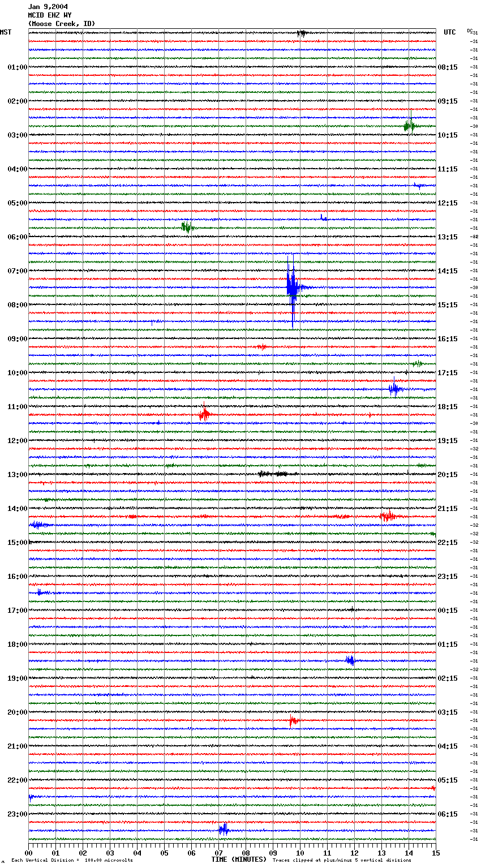Click the station code "MCID EHZ WY"

coord(50,15)
